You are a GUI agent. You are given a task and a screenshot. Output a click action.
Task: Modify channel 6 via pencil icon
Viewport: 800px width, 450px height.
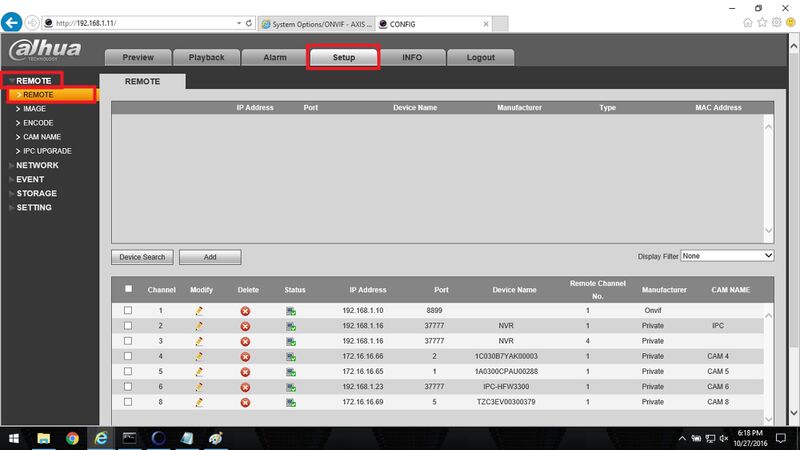click(199, 387)
